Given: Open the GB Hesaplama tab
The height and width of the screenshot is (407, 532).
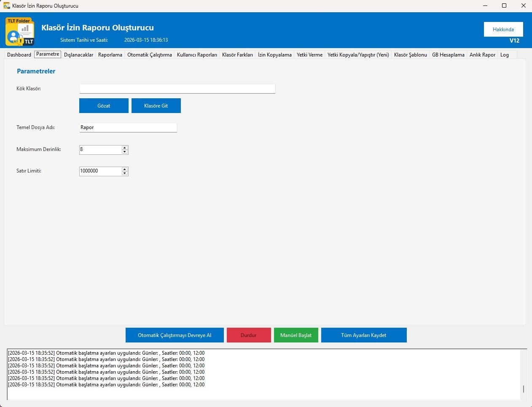Looking at the screenshot, I should click(448, 55).
